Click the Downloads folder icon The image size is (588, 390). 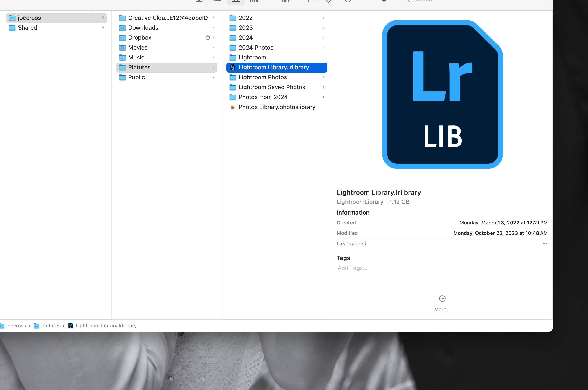tap(122, 28)
